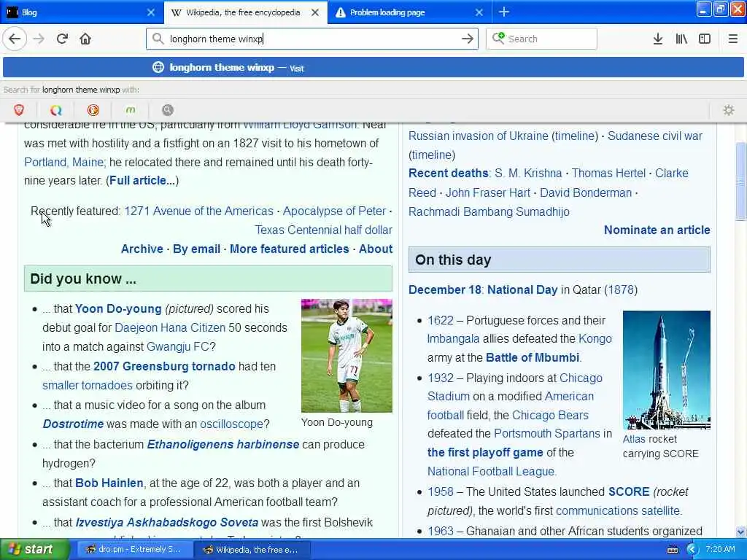Toggle the sidebar view icon

(x=705, y=39)
